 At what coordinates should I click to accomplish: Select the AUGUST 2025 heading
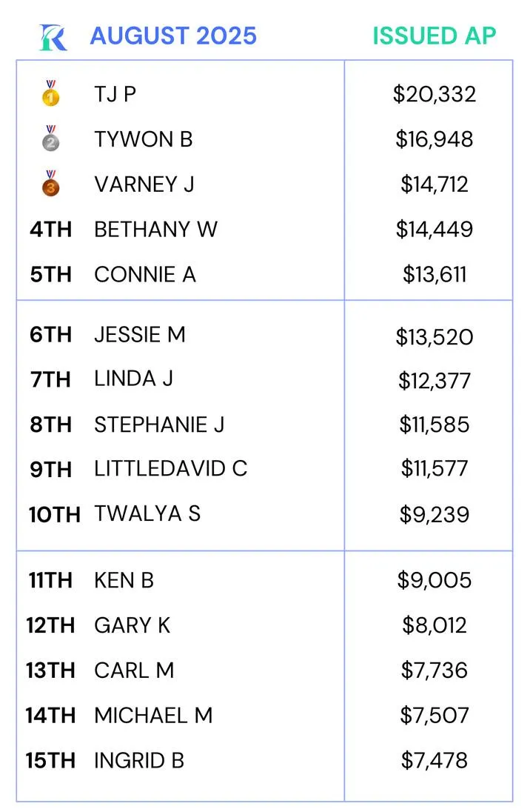173,36
